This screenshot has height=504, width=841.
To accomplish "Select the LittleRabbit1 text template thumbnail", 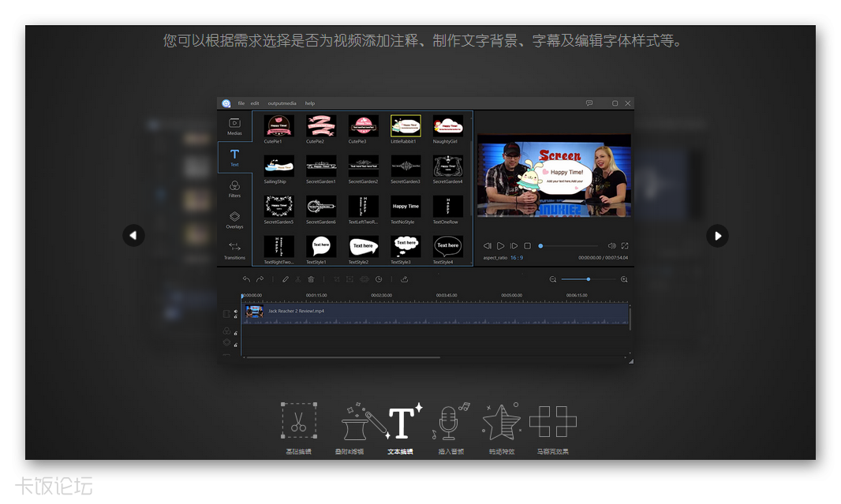I will coord(406,126).
